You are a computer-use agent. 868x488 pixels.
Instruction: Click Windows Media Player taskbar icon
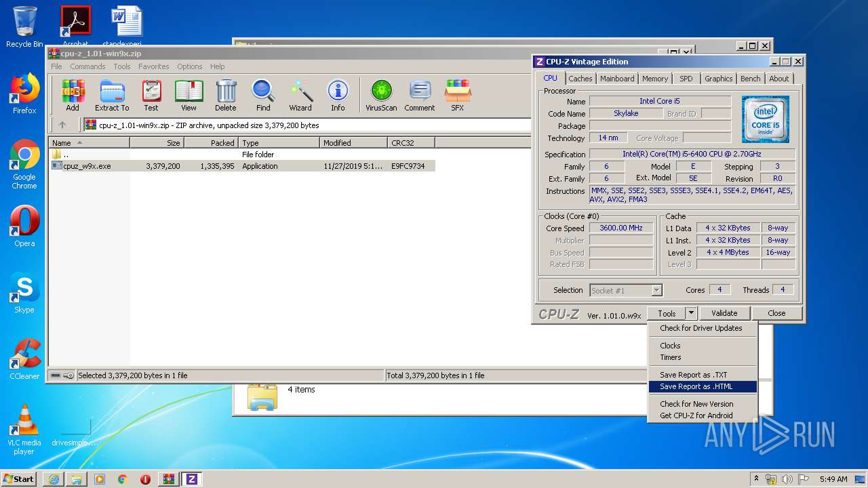pos(100,479)
